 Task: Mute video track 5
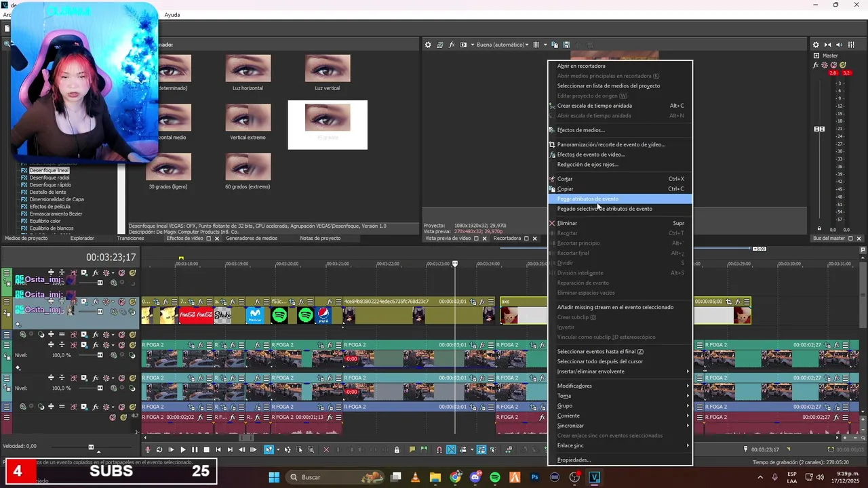click(122, 378)
